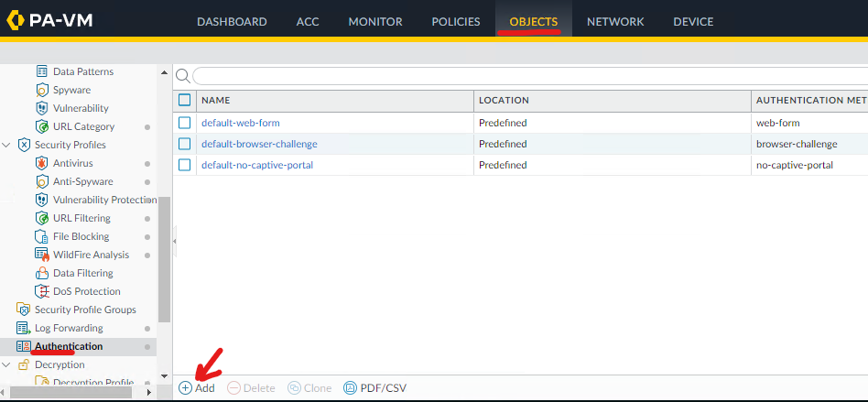
Task: Switch to the NETWORK tab
Action: (615, 21)
